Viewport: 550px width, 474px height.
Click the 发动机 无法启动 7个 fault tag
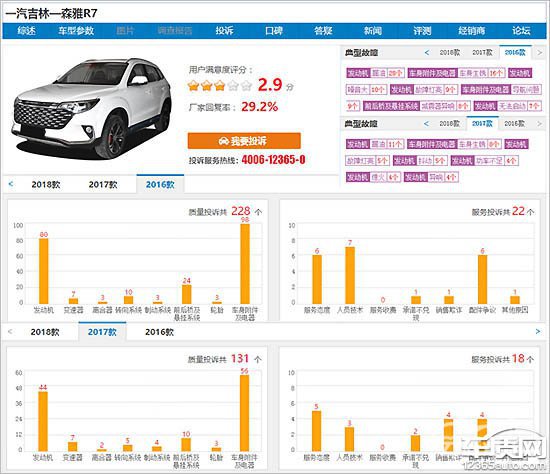508,106
